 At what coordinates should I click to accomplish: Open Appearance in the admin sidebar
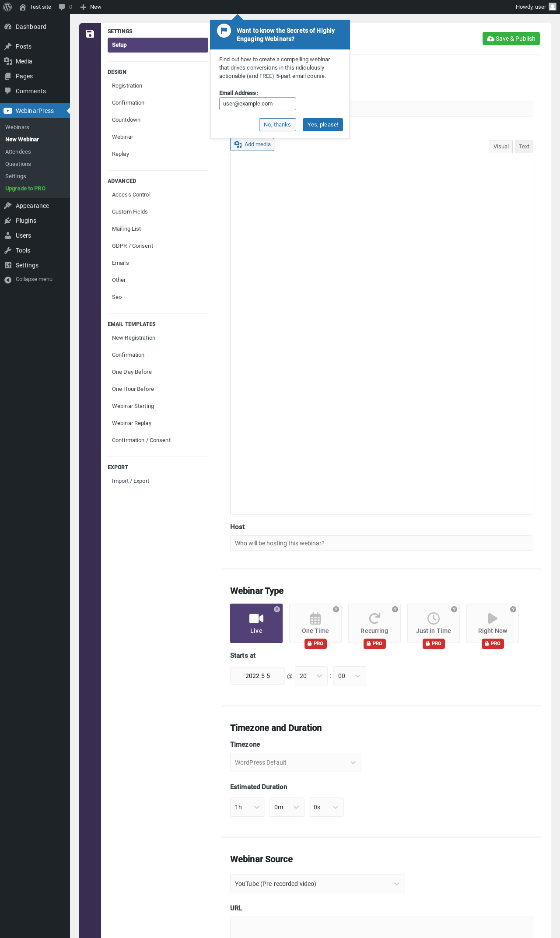coord(35,206)
